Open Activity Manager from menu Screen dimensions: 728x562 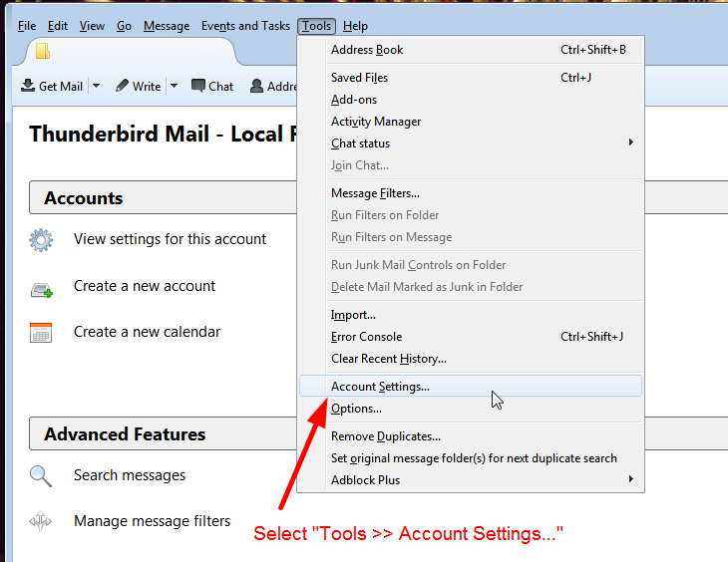point(471,122)
